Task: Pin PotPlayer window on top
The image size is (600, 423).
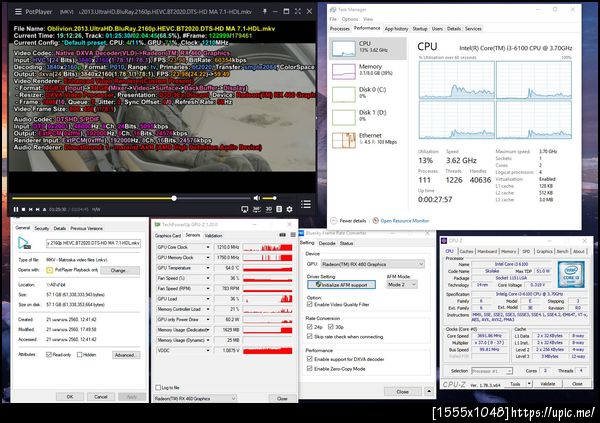Action: [x=264, y=11]
